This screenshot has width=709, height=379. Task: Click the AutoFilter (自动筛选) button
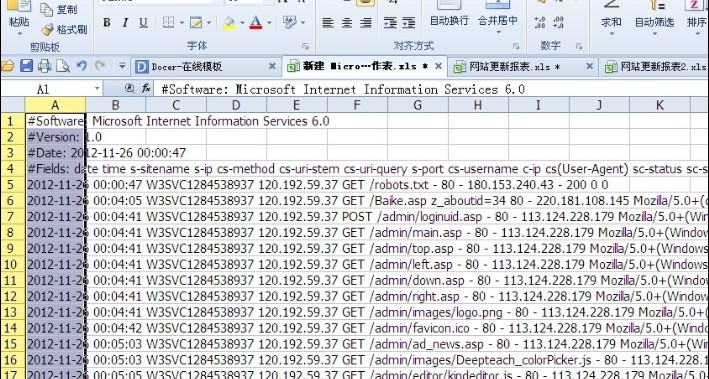click(655, 17)
